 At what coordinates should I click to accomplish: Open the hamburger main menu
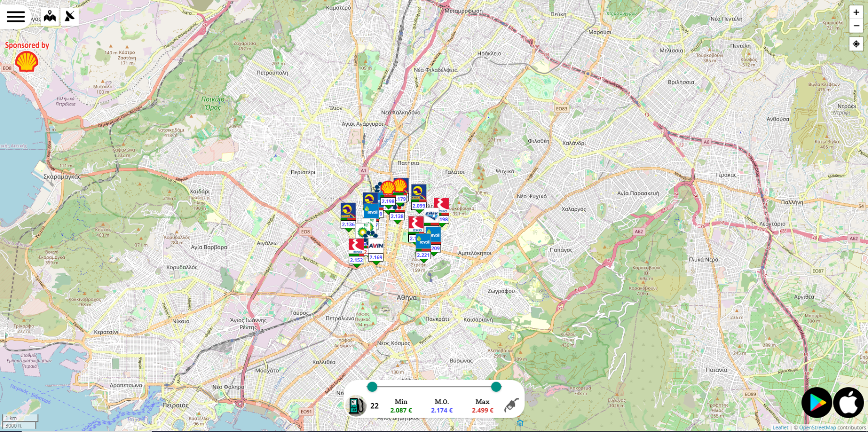15,16
